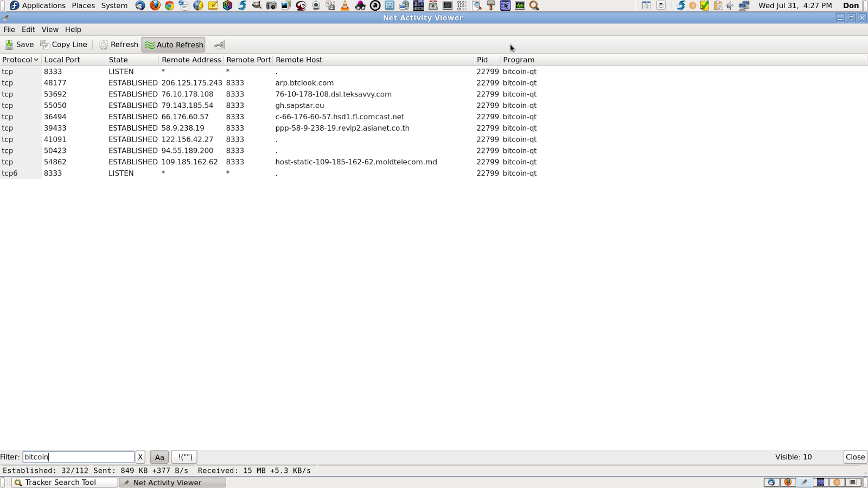This screenshot has height=488, width=868.
Task: Sort by the Pid column header
Action: pos(487,60)
